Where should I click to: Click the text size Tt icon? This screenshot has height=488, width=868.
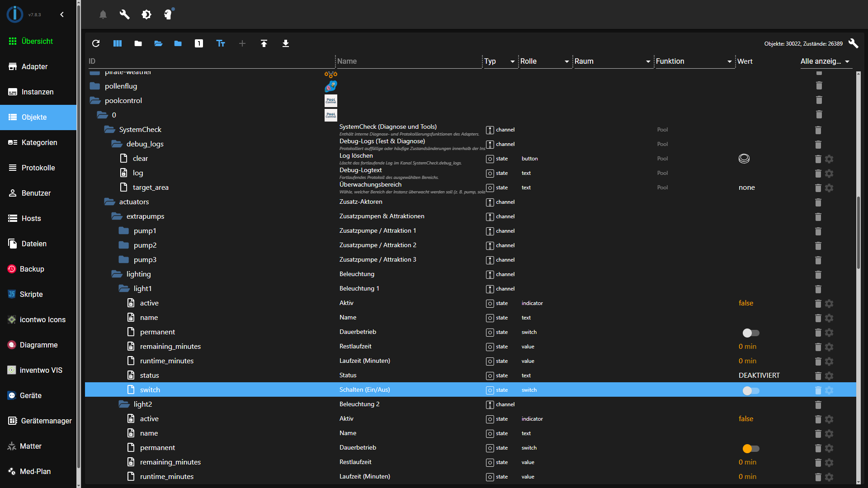[x=221, y=43]
